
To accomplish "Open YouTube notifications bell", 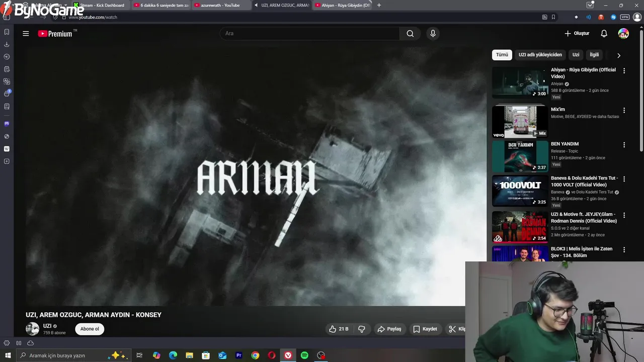I will tap(604, 34).
